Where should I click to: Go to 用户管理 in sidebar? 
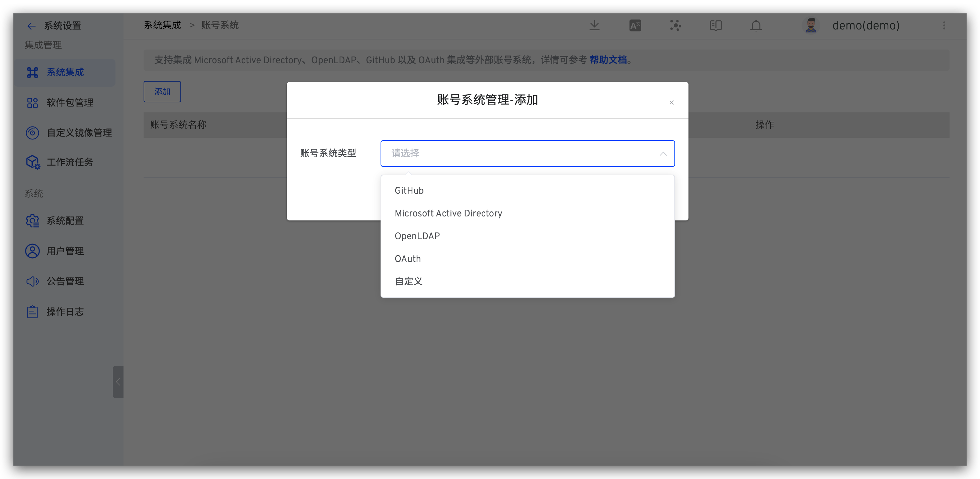pyautogui.click(x=65, y=251)
